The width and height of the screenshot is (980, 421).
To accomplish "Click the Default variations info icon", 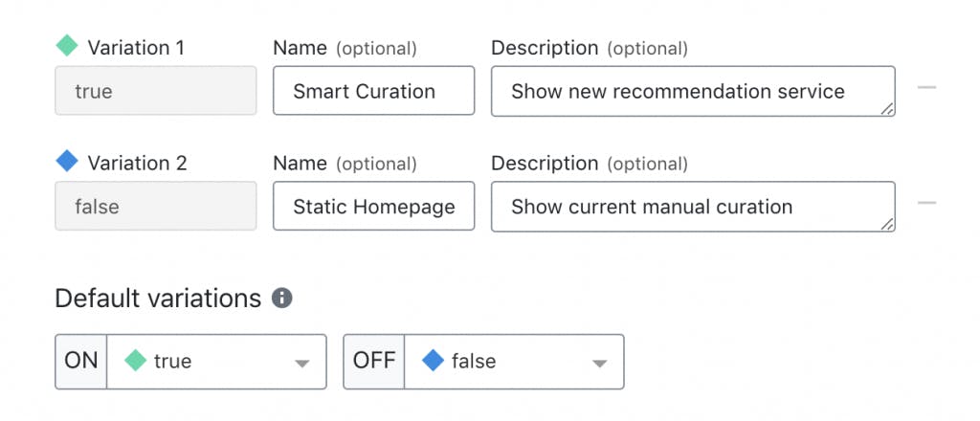I will click(282, 298).
